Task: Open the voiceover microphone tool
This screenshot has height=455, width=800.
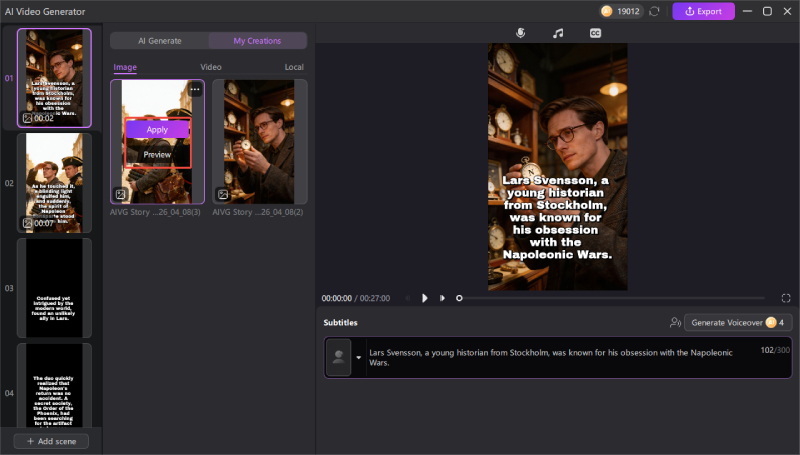Action: (x=520, y=33)
